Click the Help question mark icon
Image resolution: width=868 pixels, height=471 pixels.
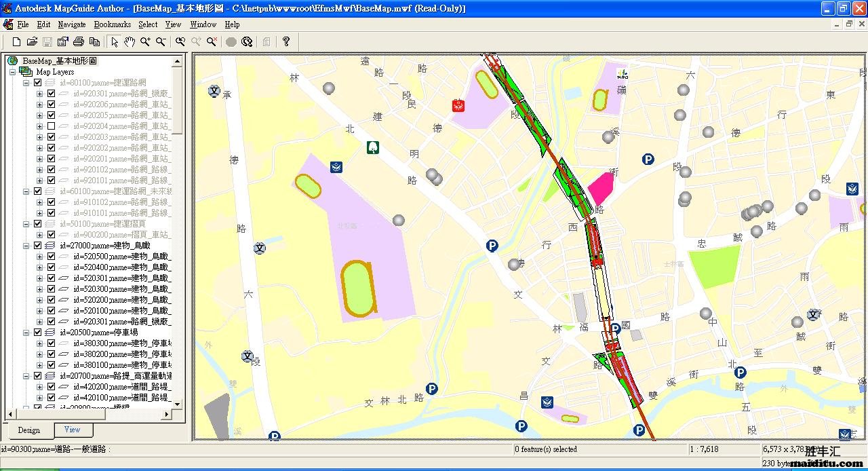point(286,42)
